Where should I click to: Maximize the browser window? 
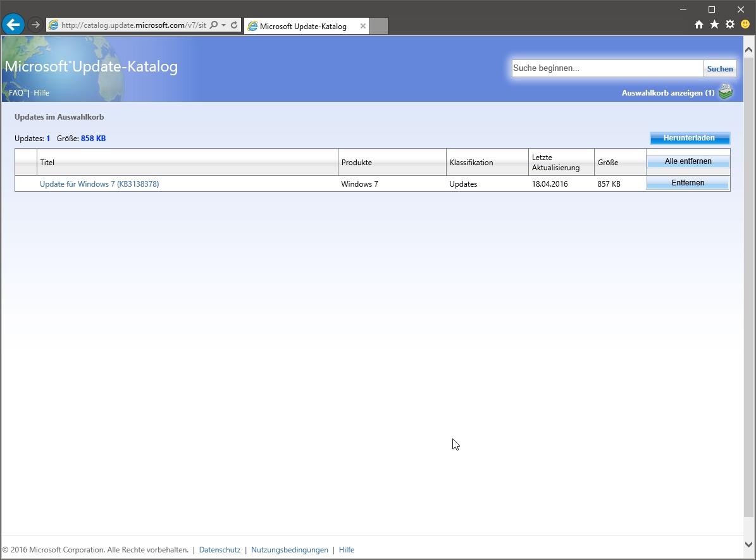click(712, 9)
